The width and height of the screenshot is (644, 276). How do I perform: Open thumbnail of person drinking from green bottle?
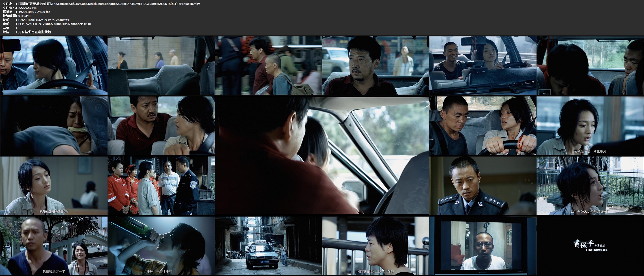click(x=161, y=246)
